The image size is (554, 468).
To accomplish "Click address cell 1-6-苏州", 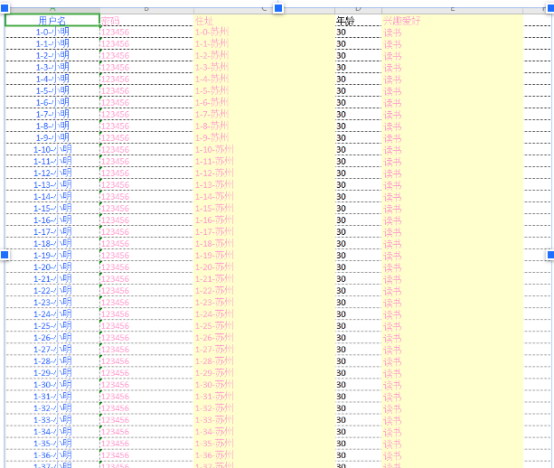I will (264, 102).
